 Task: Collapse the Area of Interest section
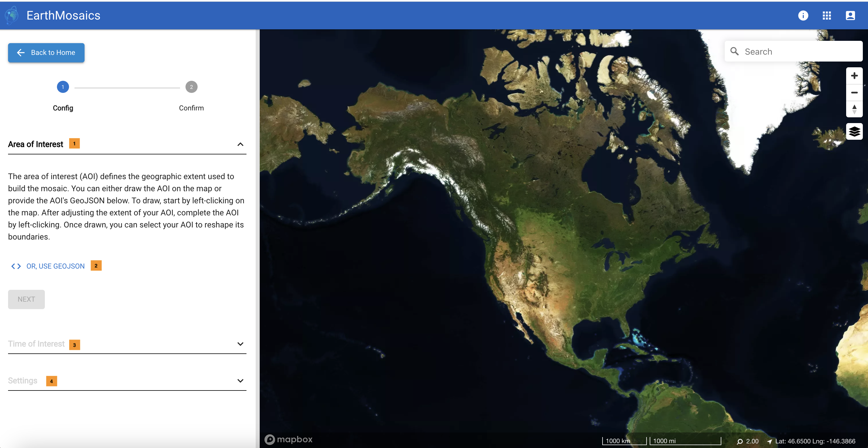[240, 144]
